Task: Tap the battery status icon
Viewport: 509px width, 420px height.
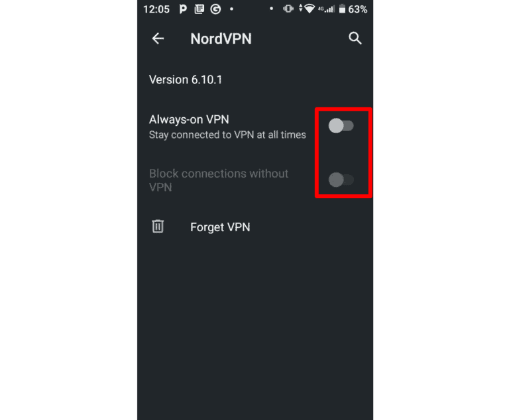Action: pos(342,9)
